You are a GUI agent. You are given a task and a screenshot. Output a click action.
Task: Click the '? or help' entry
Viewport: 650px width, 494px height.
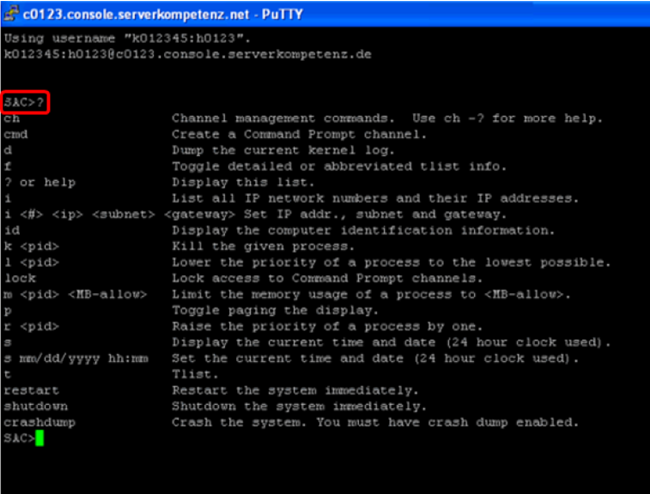pyautogui.click(x=39, y=182)
